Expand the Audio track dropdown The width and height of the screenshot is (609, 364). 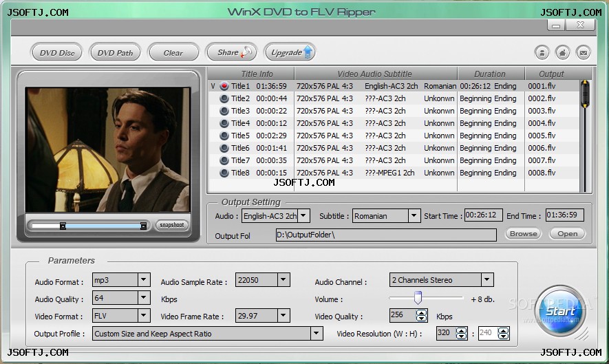pyautogui.click(x=303, y=215)
